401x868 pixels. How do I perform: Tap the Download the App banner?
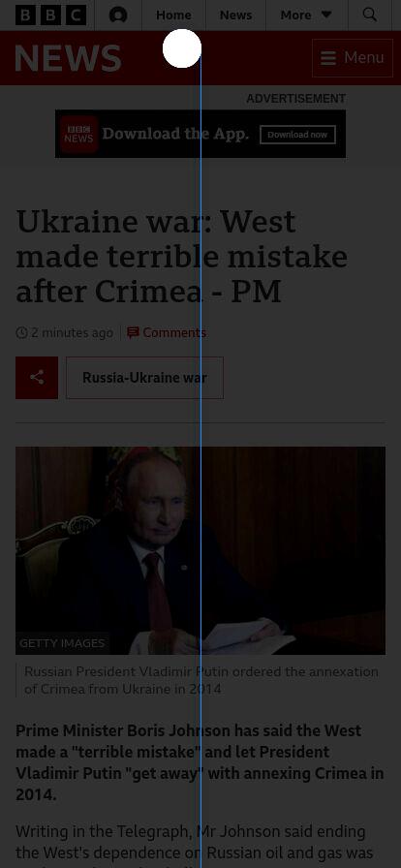(200, 134)
